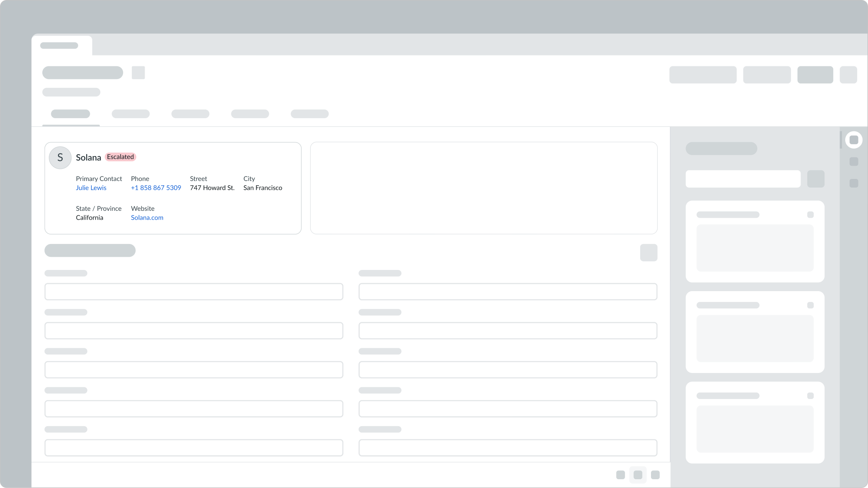Toggle the small control right of the details section heading

(649, 252)
